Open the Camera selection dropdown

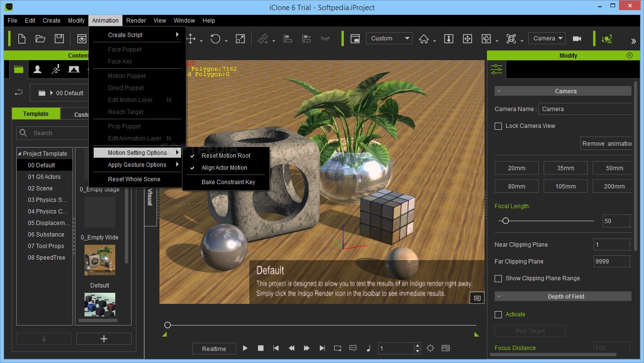pyautogui.click(x=547, y=38)
